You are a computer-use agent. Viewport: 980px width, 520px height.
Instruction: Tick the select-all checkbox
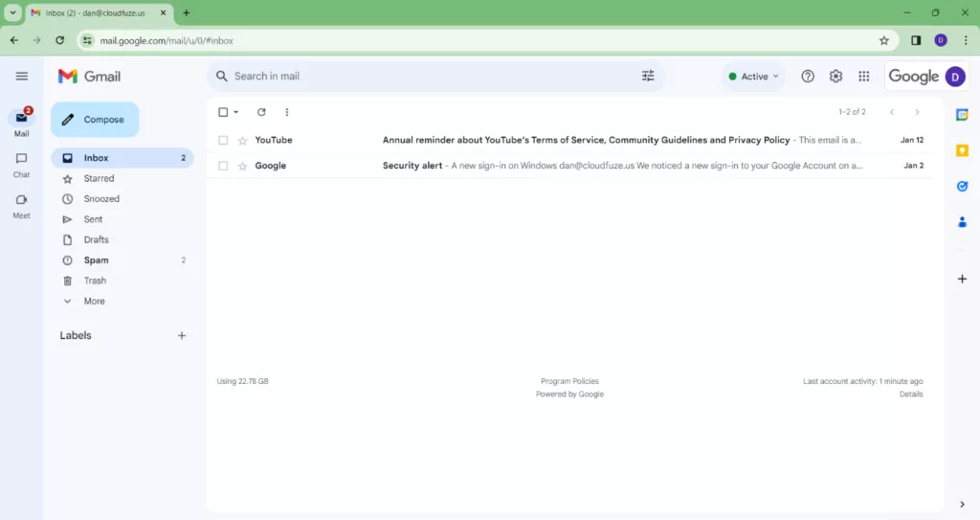click(223, 112)
